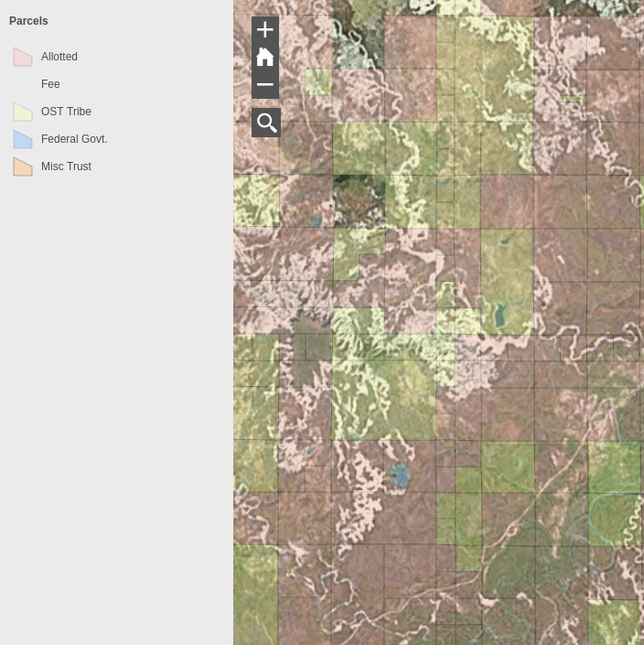Open the map search tool

pos(266,123)
